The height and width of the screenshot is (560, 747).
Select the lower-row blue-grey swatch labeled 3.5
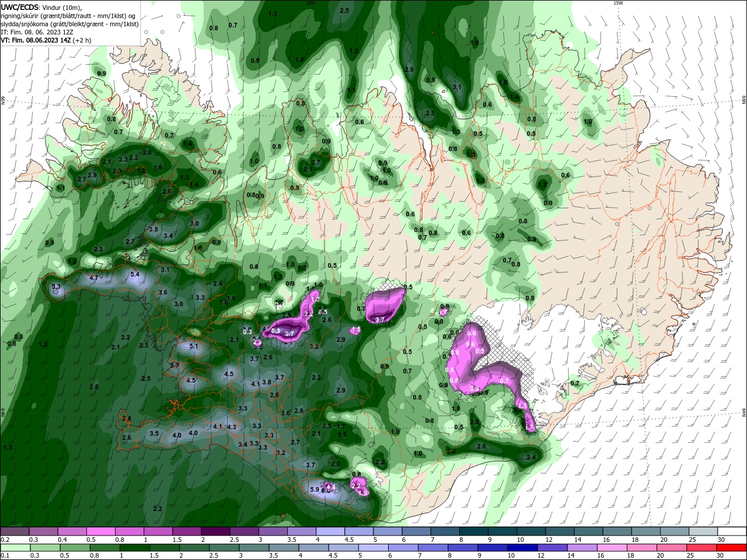pos(284,548)
